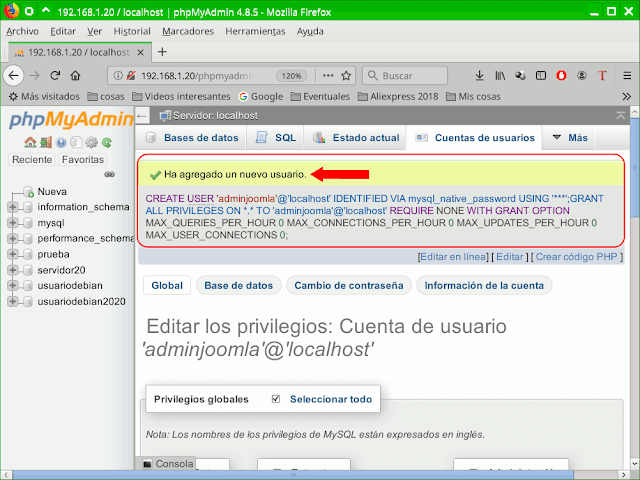Open the library bookshelf icon
Viewport: 640px width, 480px height.
coord(500,76)
